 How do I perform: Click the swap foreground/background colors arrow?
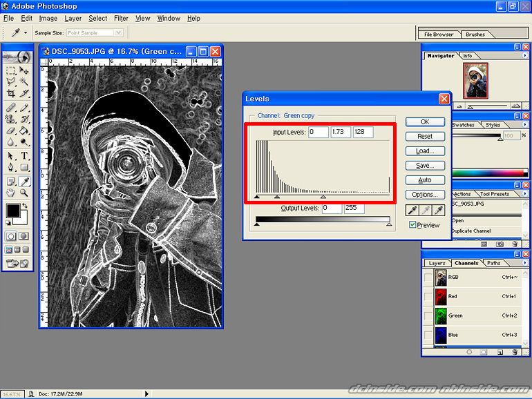(x=24, y=206)
